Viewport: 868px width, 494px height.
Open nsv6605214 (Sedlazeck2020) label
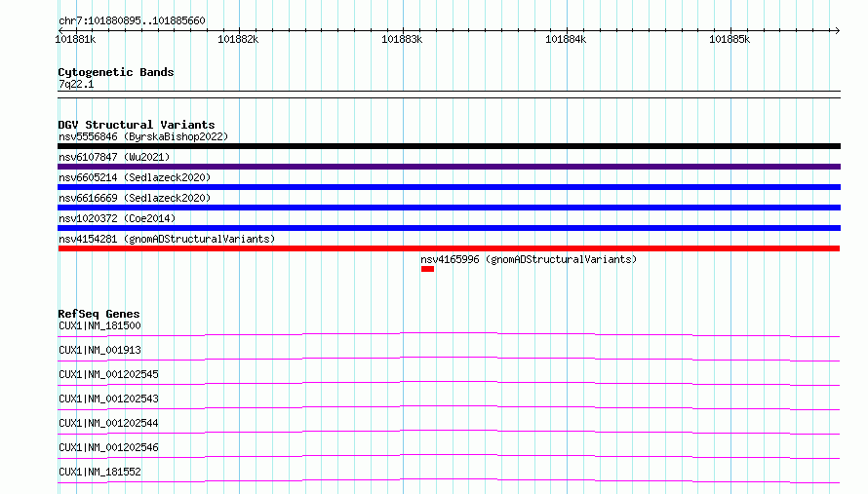tap(135, 177)
